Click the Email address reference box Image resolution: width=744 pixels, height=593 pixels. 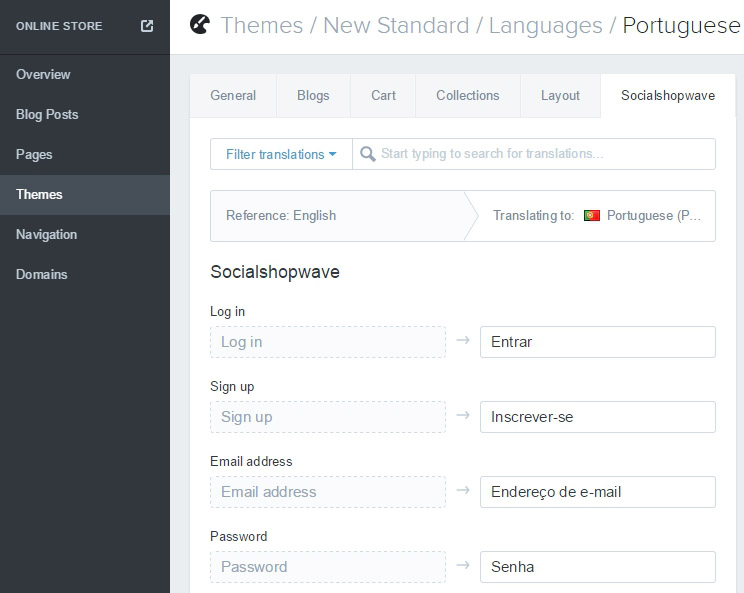[328, 492]
